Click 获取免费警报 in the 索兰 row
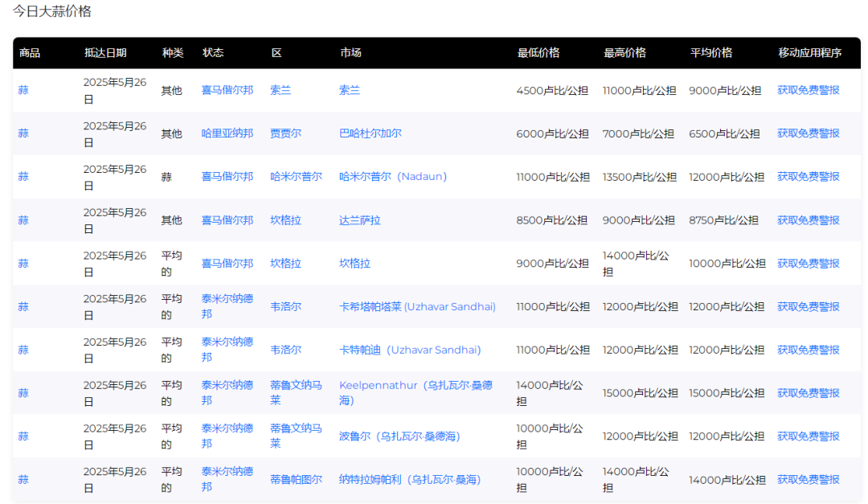Screen dimensions: 868x504 [809, 90]
